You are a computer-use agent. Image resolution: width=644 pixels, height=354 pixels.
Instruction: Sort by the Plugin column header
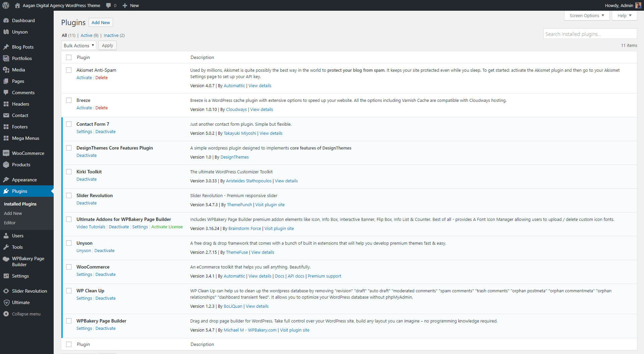[83, 57]
